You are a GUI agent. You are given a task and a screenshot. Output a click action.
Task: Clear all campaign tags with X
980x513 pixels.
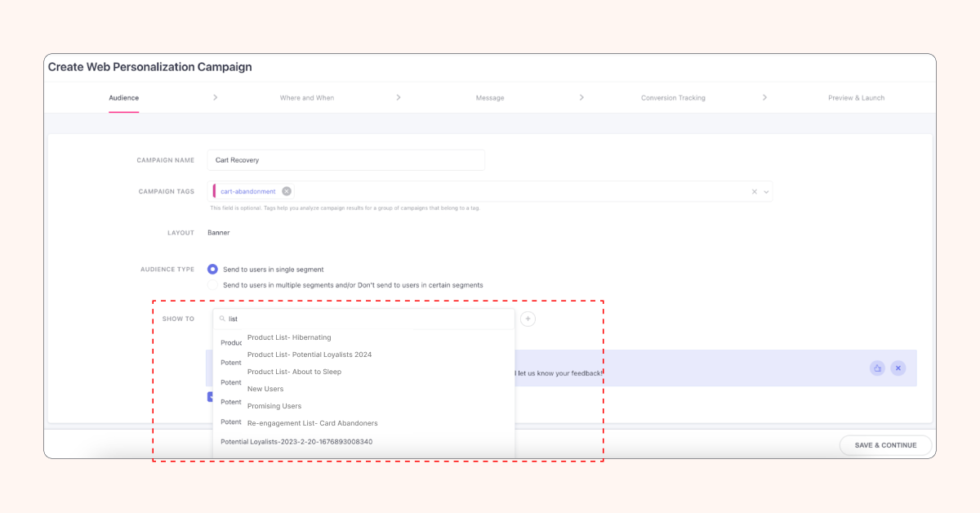pos(754,192)
